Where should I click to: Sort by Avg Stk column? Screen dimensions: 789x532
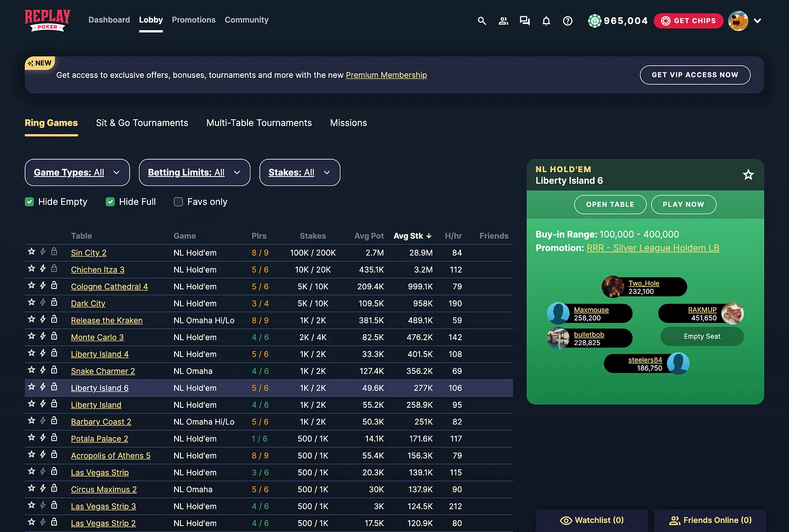pyautogui.click(x=413, y=236)
